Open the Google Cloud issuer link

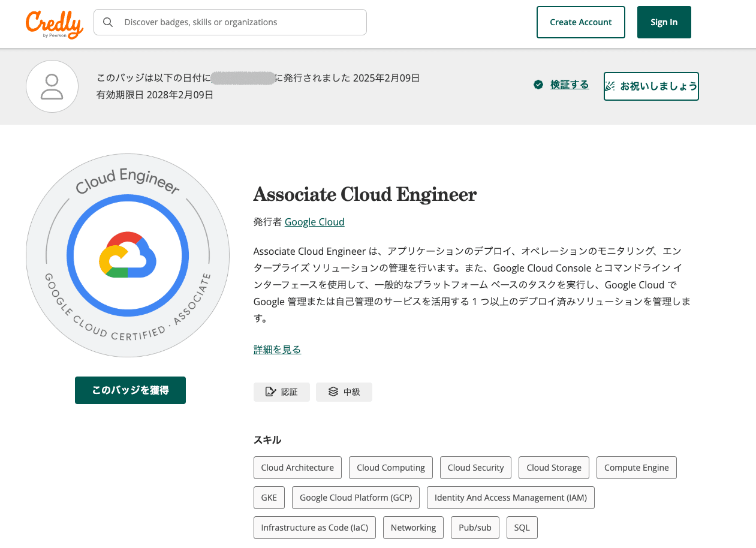pyautogui.click(x=315, y=222)
